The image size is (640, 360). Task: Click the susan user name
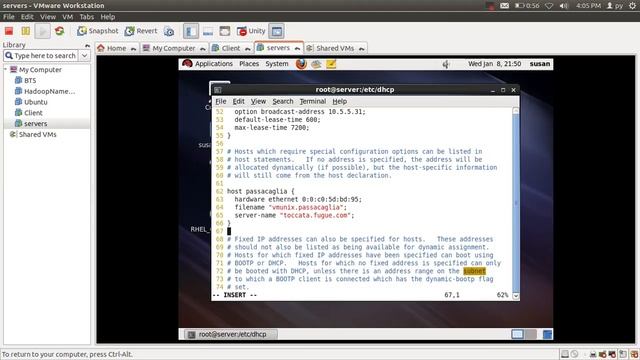click(x=540, y=64)
